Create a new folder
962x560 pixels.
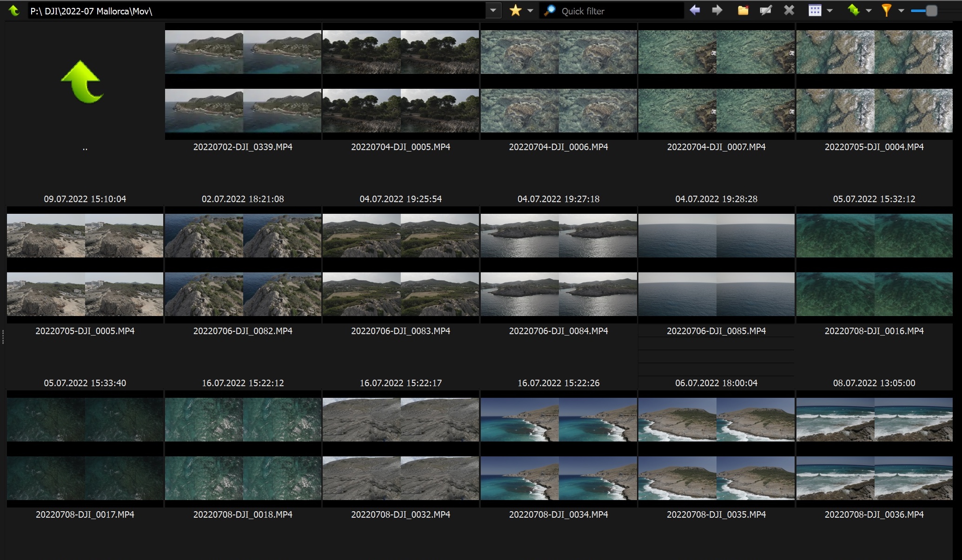(743, 10)
